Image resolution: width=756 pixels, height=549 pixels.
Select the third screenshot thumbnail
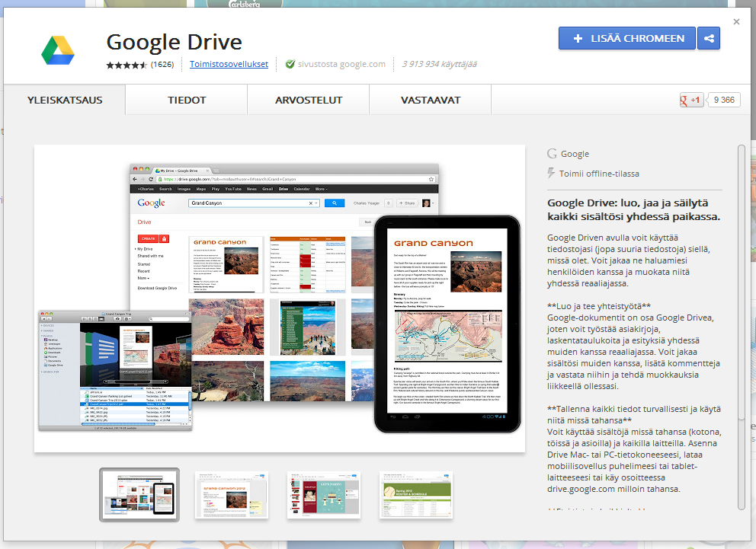pos(324,494)
